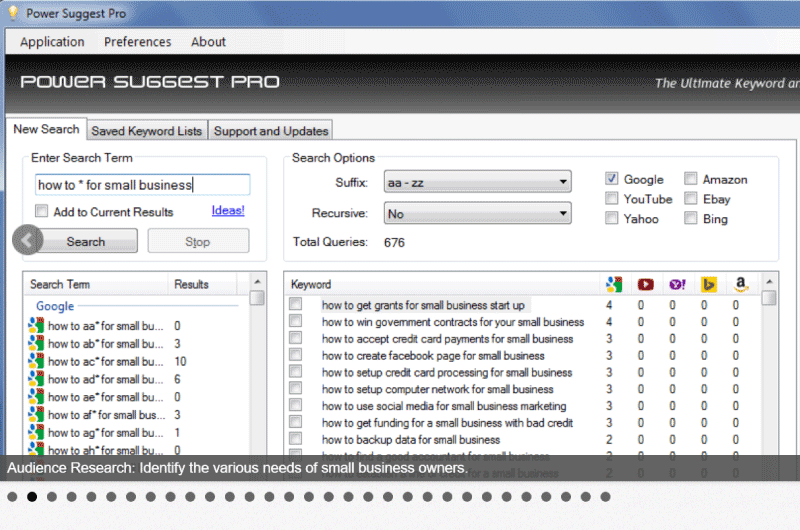Open the Suffix aa - zz dropdown
800x530 pixels.
(478, 182)
